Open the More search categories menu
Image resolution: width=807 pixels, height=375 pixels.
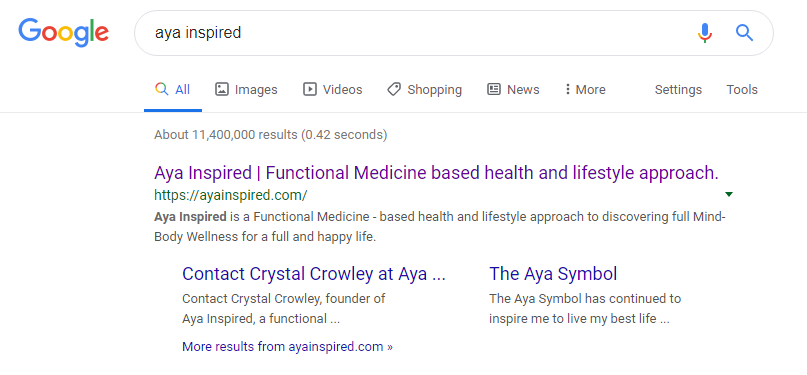coord(585,90)
